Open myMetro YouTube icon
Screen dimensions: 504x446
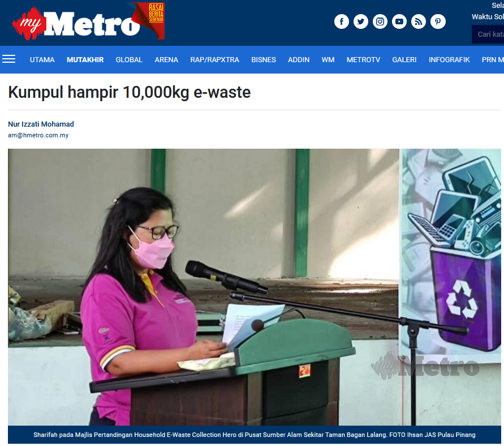(x=399, y=21)
